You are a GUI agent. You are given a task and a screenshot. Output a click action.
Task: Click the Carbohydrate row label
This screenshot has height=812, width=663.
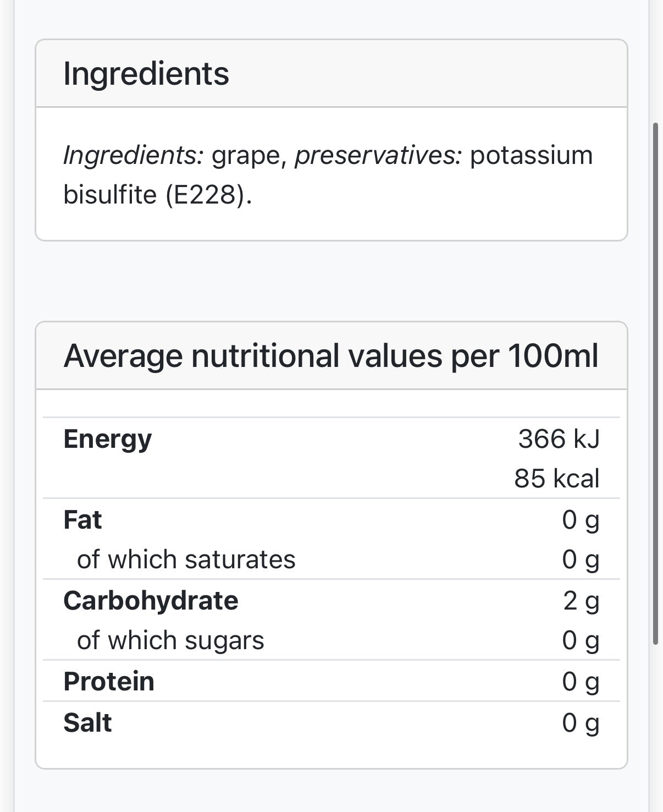click(151, 601)
